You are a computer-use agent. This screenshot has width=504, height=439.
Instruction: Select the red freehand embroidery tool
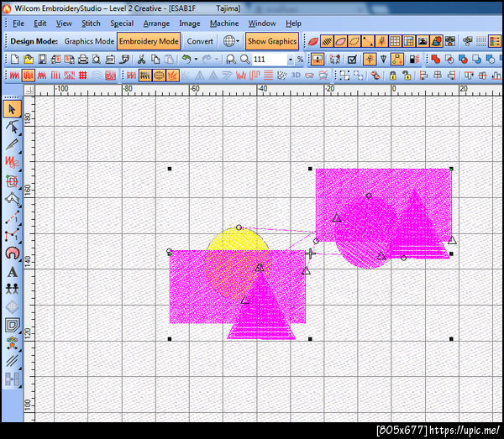(x=13, y=162)
